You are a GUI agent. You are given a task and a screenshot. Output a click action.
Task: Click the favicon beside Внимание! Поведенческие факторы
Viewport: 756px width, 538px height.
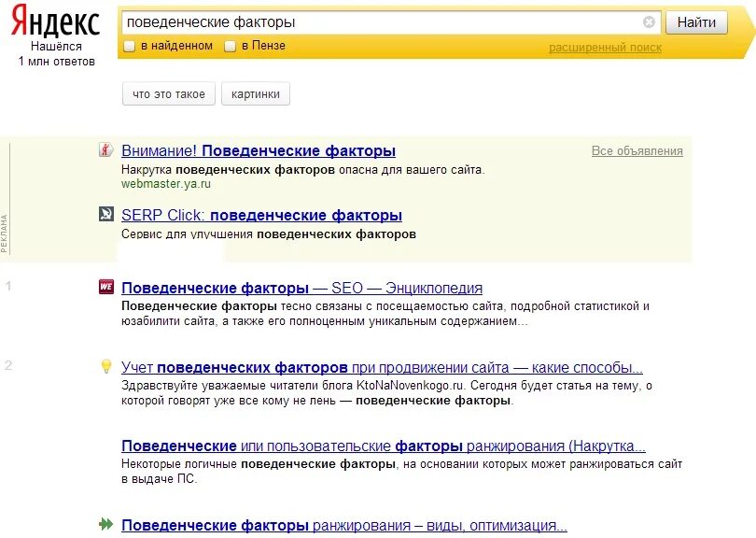(x=106, y=149)
